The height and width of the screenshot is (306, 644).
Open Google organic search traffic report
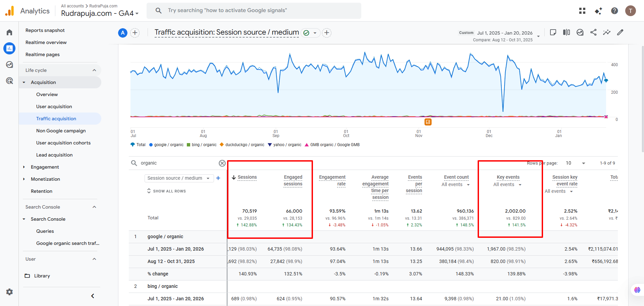68,243
